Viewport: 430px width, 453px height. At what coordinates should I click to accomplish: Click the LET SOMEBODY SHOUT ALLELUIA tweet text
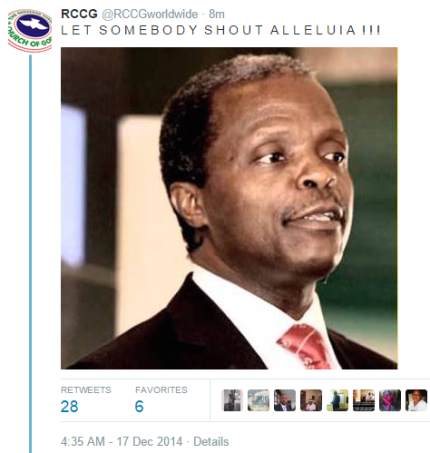coord(220,30)
